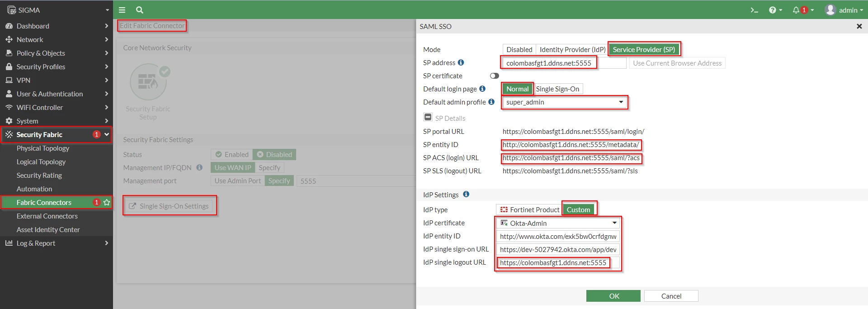Click the Security Profiles lock icon

coord(9,67)
